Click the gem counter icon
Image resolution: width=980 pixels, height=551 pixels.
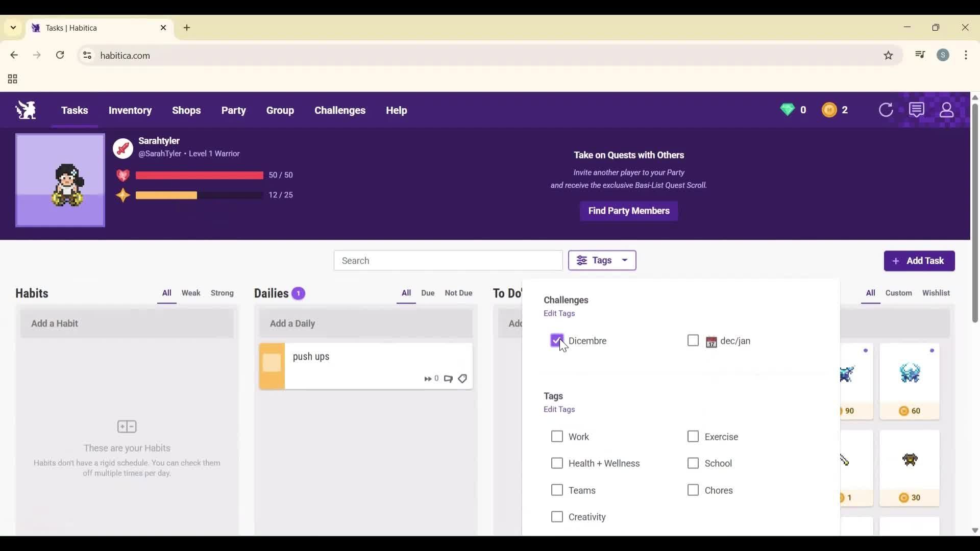(789, 110)
